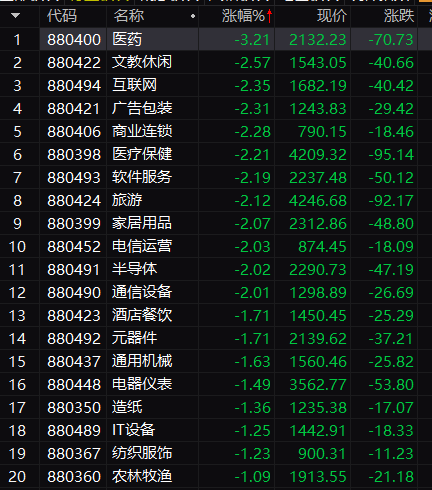Click code 880400
432x490 pixels.
[x=74, y=40]
